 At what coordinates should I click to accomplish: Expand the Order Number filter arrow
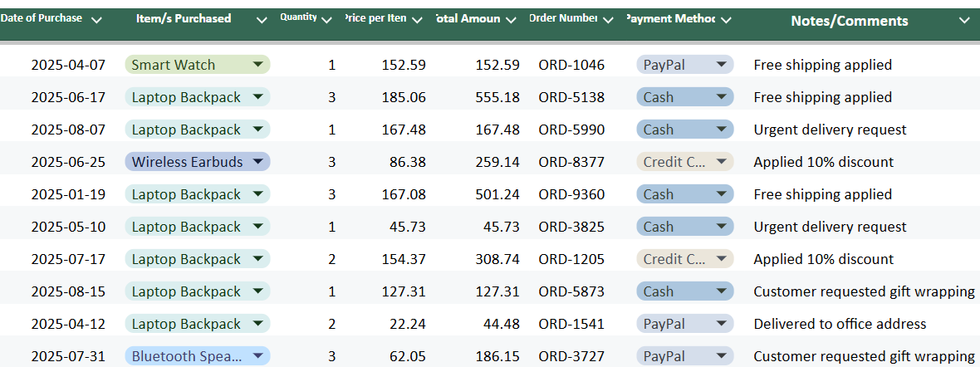tap(609, 20)
